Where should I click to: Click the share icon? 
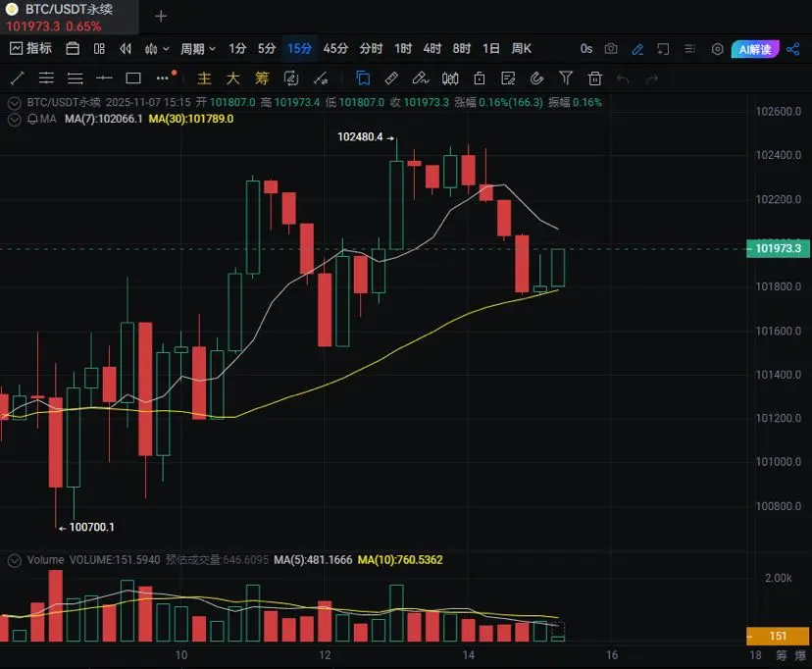pos(792,49)
